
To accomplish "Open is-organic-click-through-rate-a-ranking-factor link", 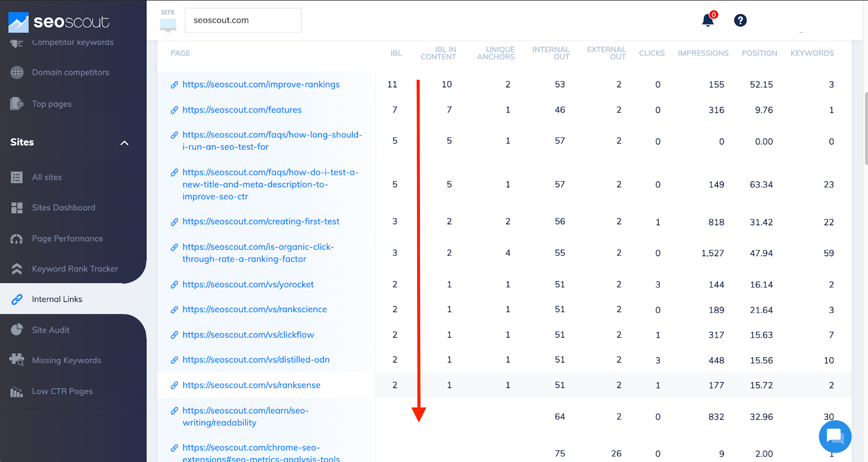I will point(258,253).
